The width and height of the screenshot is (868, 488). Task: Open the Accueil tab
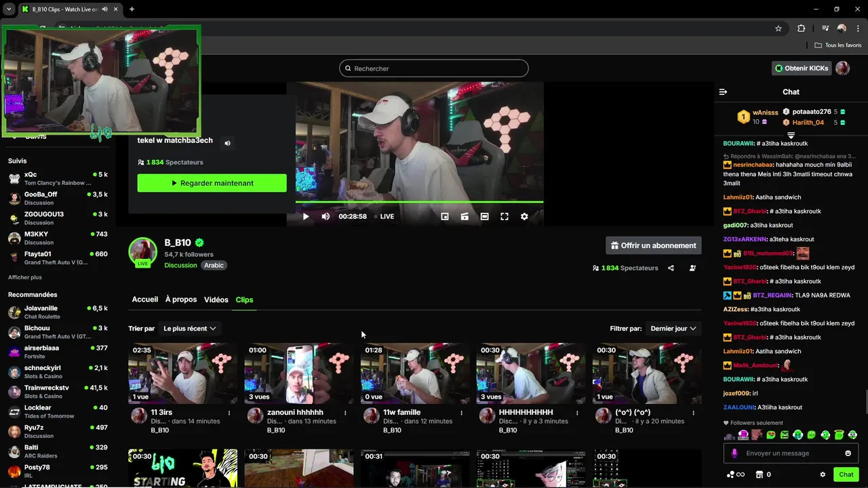[145, 300]
